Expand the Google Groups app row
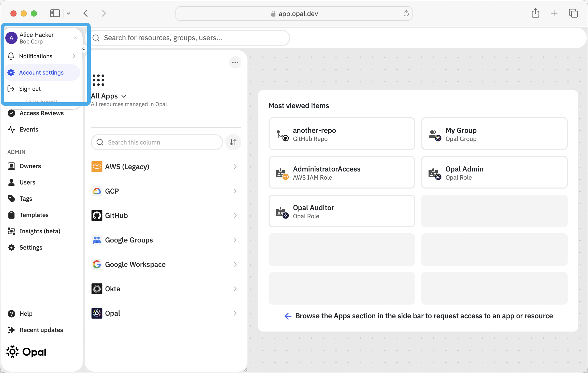 (x=166, y=240)
